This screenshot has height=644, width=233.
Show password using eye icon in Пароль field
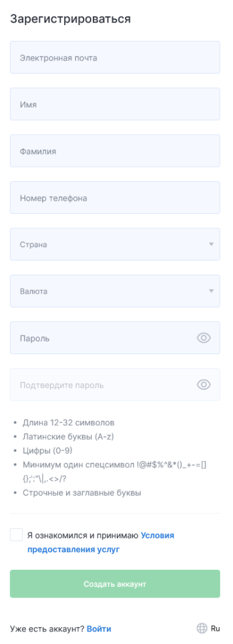pos(203,338)
